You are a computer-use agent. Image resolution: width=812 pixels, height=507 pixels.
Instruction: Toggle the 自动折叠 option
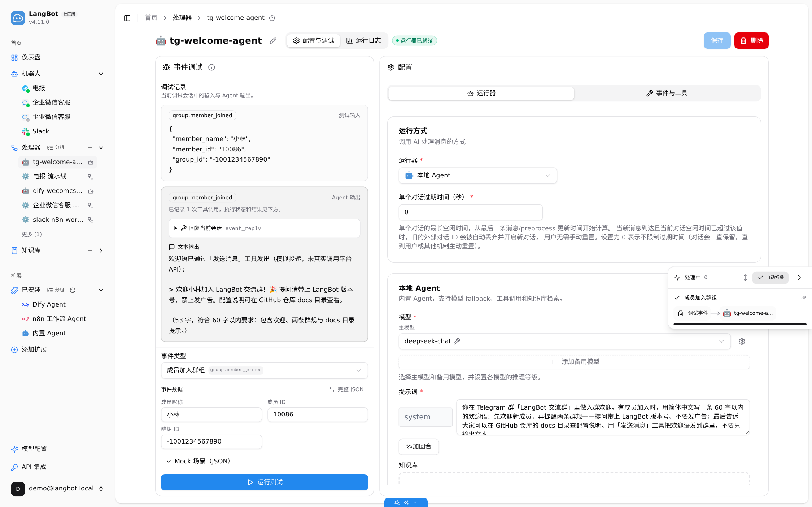pyautogui.click(x=770, y=278)
